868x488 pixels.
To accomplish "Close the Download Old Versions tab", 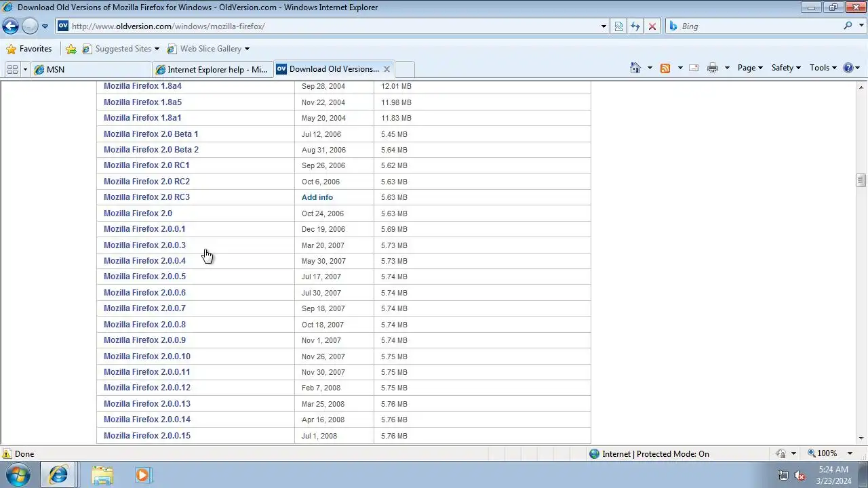I will (387, 69).
